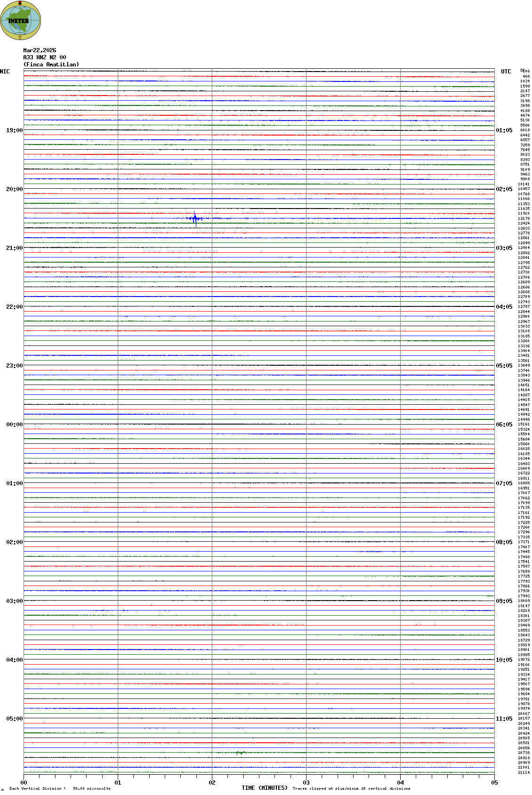
Task: Click the 06:05 UTC time label
Action: point(504,425)
